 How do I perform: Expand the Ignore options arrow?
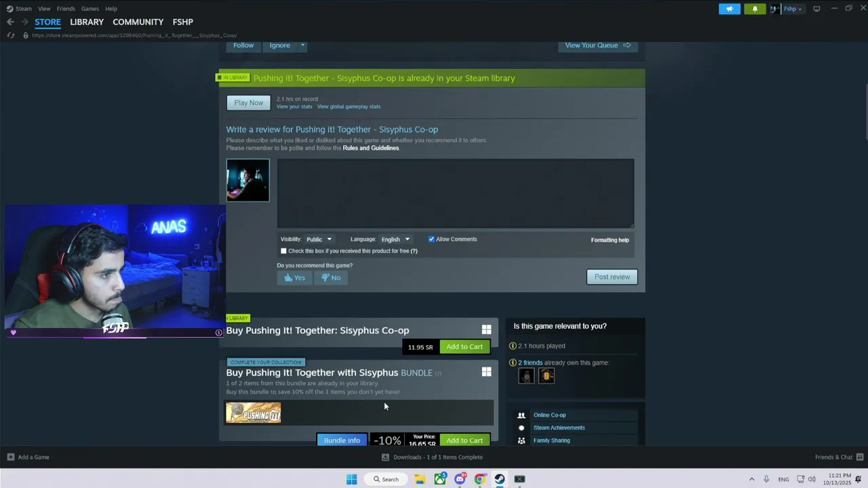click(x=302, y=45)
